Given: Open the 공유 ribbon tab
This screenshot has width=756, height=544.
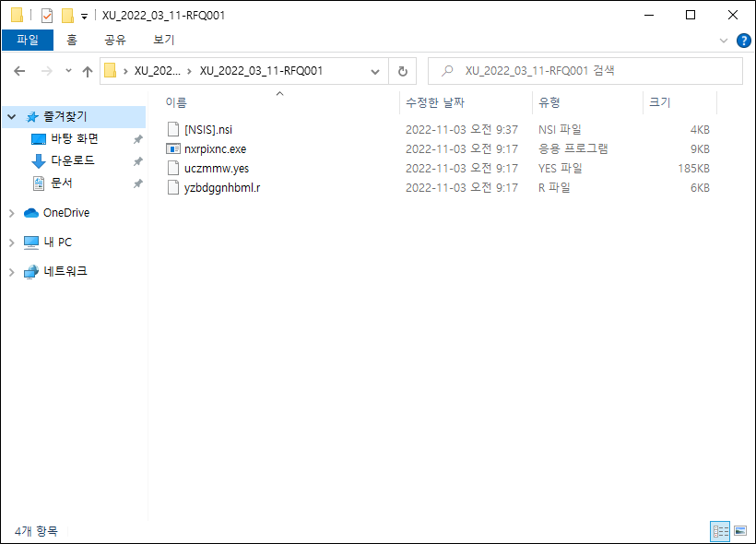Looking at the screenshot, I should (x=115, y=40).
